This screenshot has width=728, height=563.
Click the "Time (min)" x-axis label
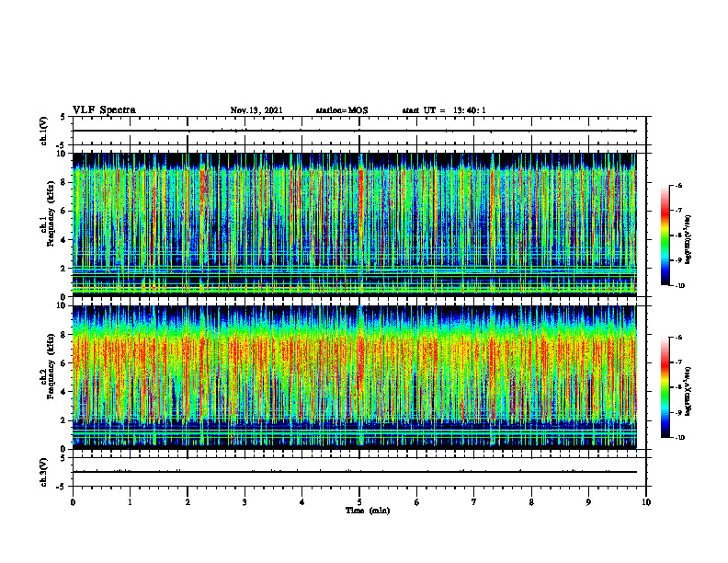point(368,511)
